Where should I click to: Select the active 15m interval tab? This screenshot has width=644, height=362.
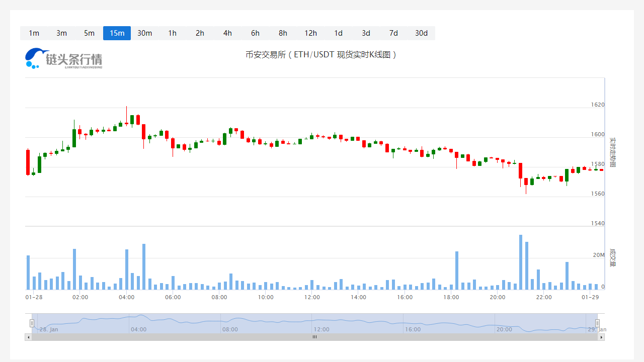tap(117, 33)
